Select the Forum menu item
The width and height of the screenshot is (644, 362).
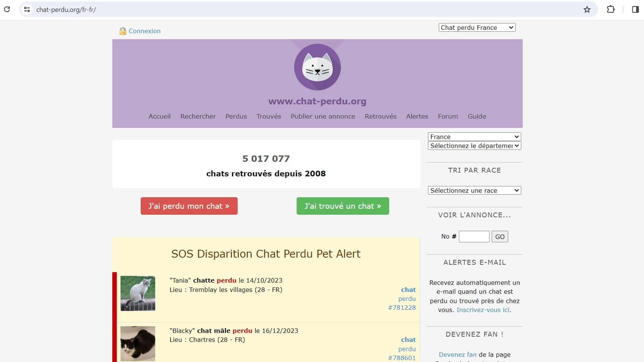coord(448,116)
